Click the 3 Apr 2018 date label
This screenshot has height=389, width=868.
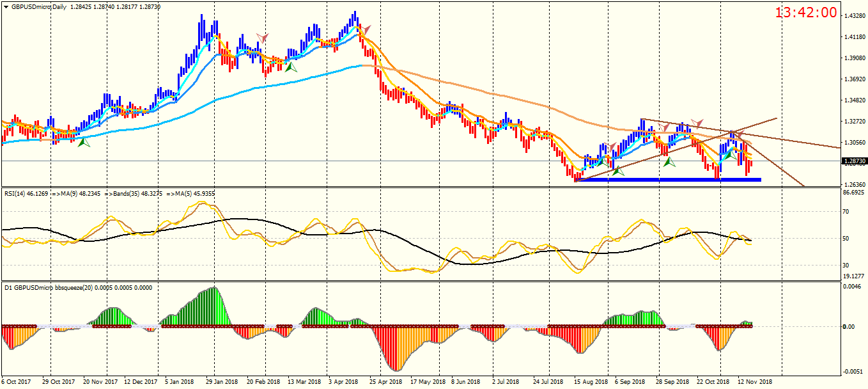(344, 382)
